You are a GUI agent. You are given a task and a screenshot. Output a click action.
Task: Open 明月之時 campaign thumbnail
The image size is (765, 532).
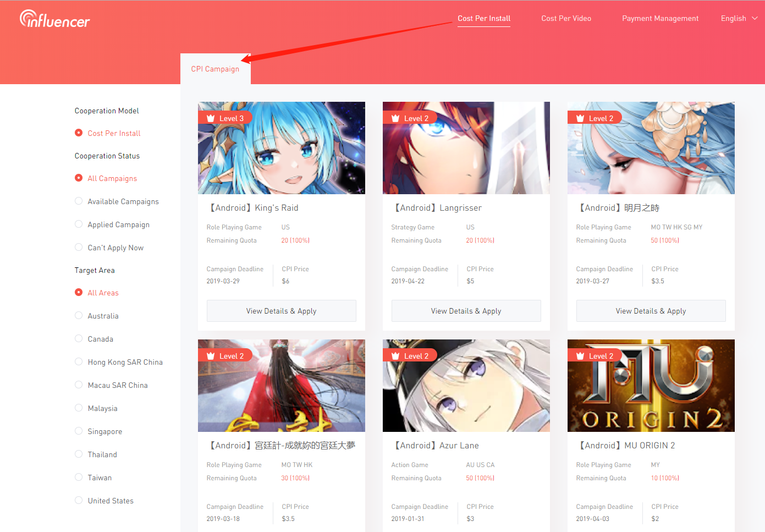(x=651, y=148)
